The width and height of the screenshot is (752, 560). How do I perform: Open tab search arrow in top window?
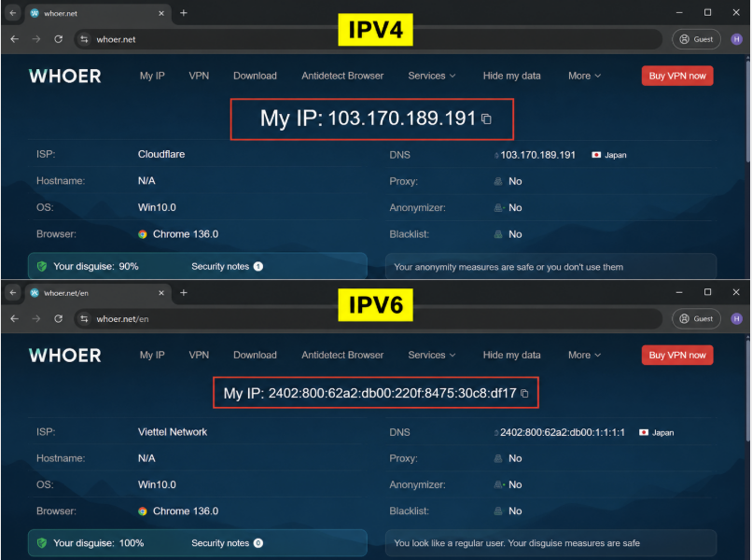[13, 13]
